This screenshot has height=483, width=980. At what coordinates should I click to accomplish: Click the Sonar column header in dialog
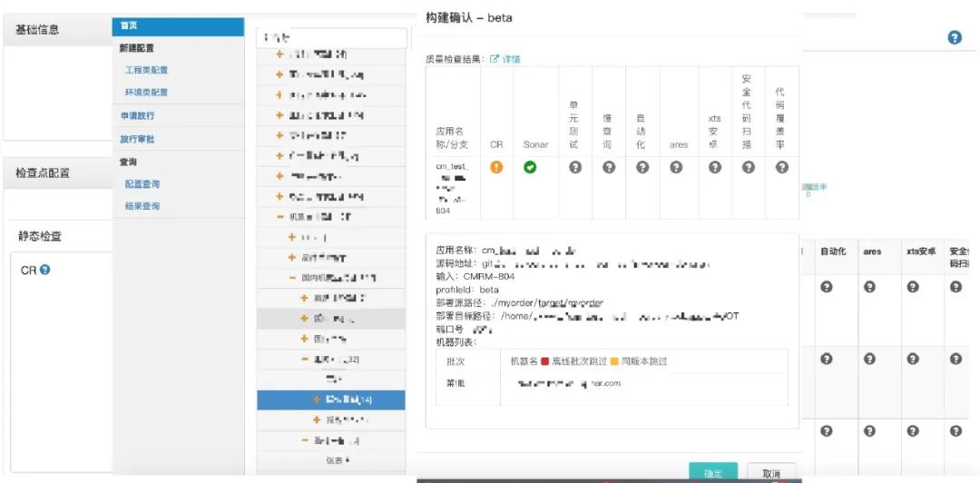pos(535,144)
